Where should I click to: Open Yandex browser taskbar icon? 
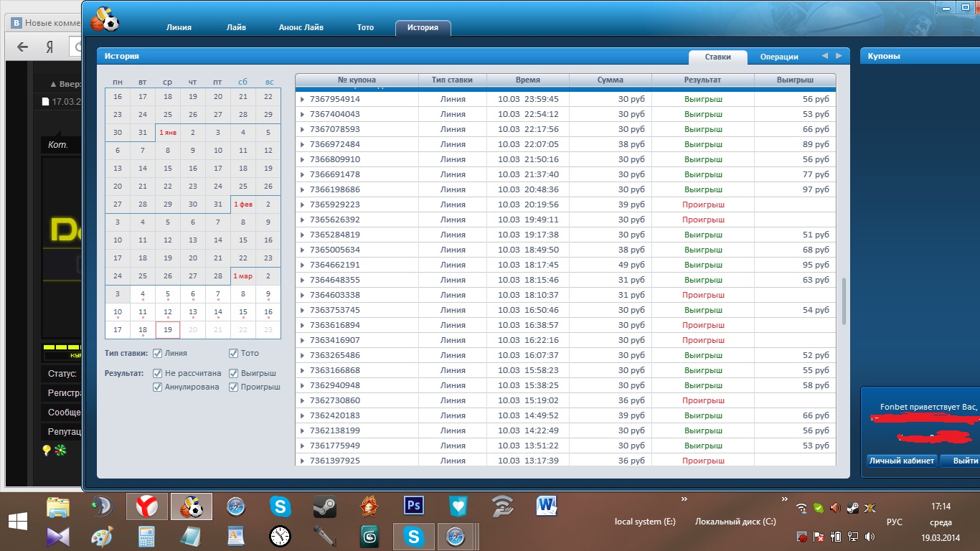point(147,507)
